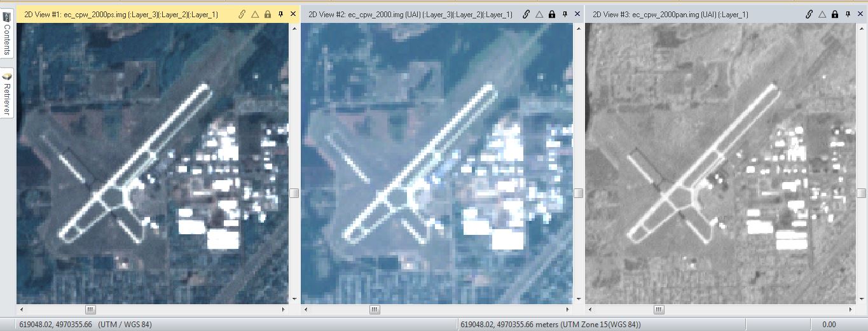
Task: Toggle the lock icon in 2D View #3
Action: [836, 14]
